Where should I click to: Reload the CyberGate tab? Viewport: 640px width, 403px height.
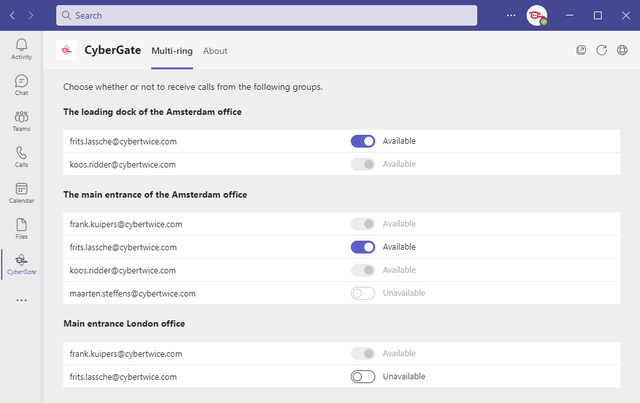601,50
